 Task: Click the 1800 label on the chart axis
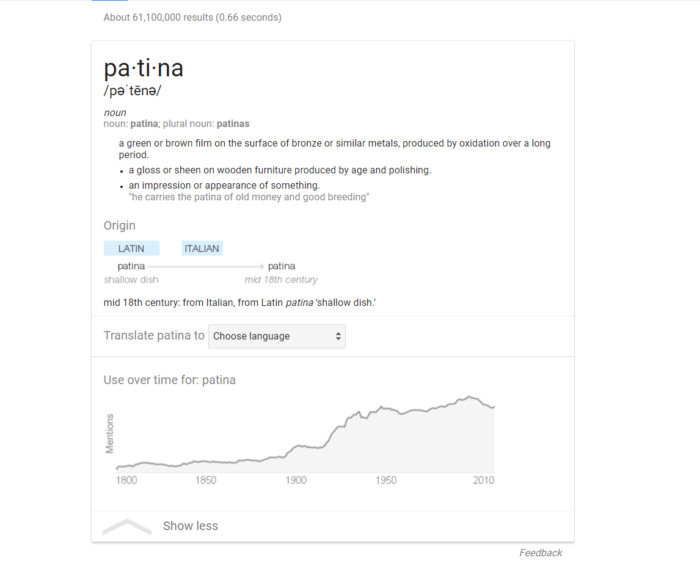click(126, 480)
